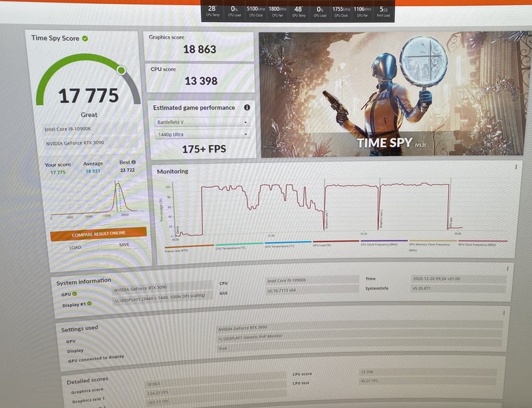Viewport: 532px width, 408px height.
Task: Open the System information three-dot menu
Action: 507,269
